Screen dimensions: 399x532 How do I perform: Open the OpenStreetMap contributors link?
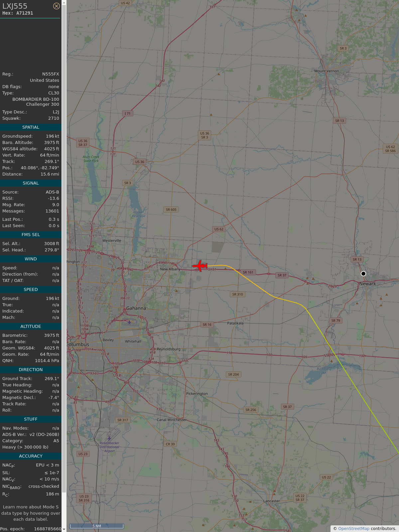pos(354,528)
